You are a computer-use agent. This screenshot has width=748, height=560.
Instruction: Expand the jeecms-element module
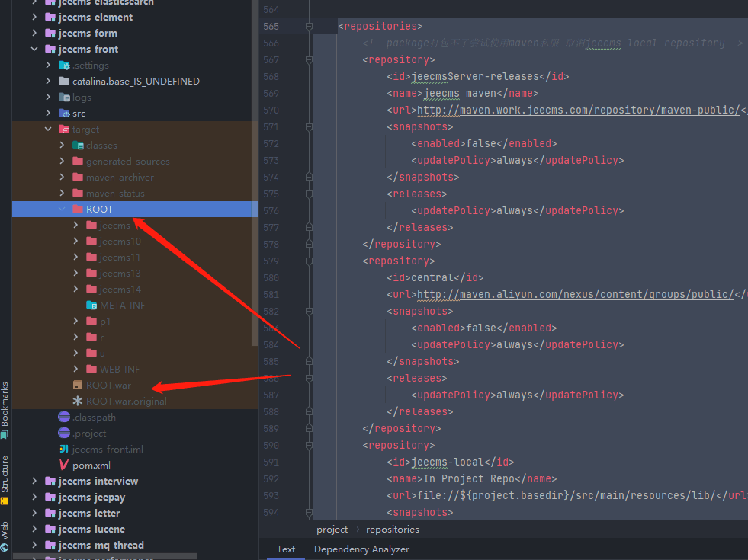34,18
